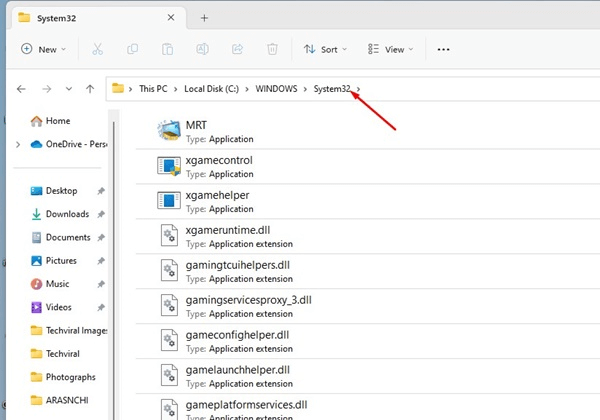The width and height of the screenshot is (600, 420).
Task: Open the See more ellipsis menu
Action: tap(444, 49)
